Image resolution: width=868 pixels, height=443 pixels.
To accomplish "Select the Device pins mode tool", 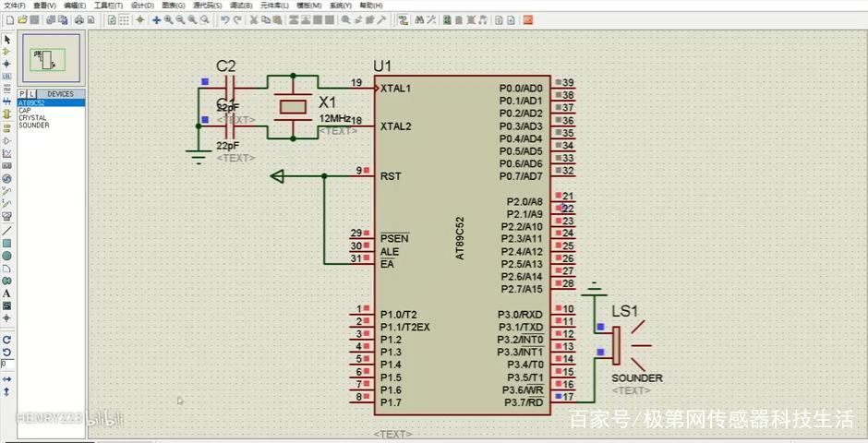I will [x=7, y=140].
